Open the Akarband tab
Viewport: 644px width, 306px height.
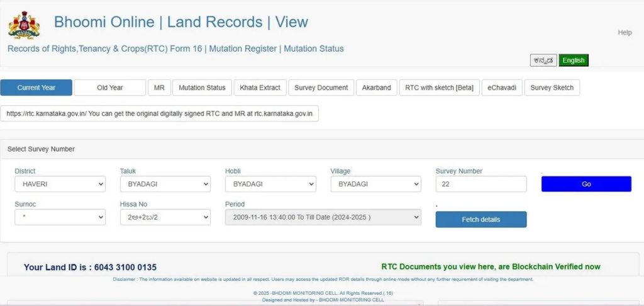(377, 88)
